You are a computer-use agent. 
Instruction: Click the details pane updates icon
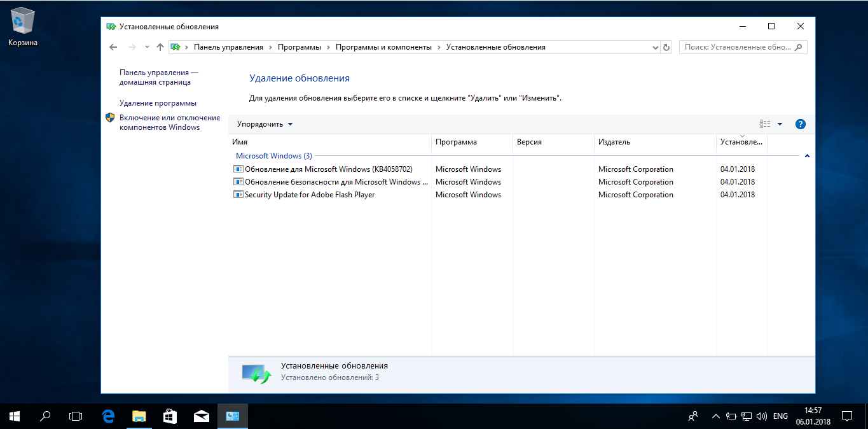257,373
